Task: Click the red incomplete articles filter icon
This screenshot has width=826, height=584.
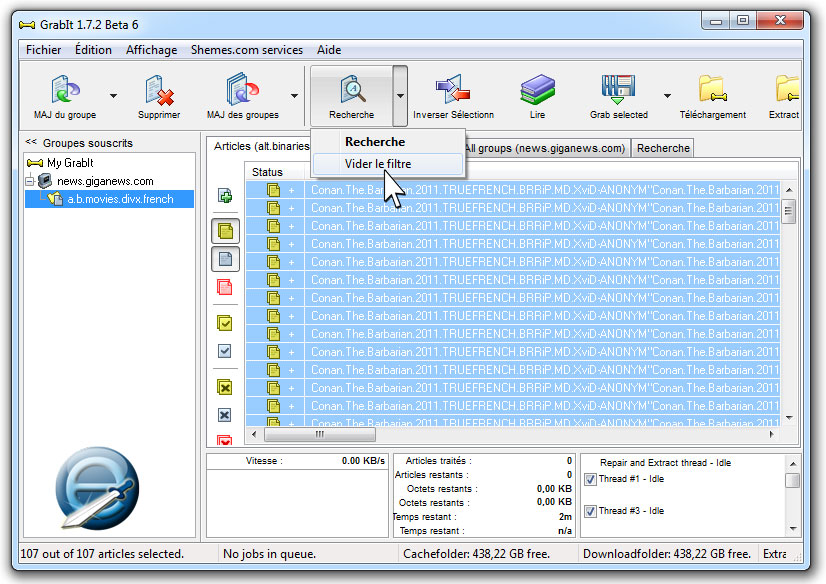Action: [225, 287]
